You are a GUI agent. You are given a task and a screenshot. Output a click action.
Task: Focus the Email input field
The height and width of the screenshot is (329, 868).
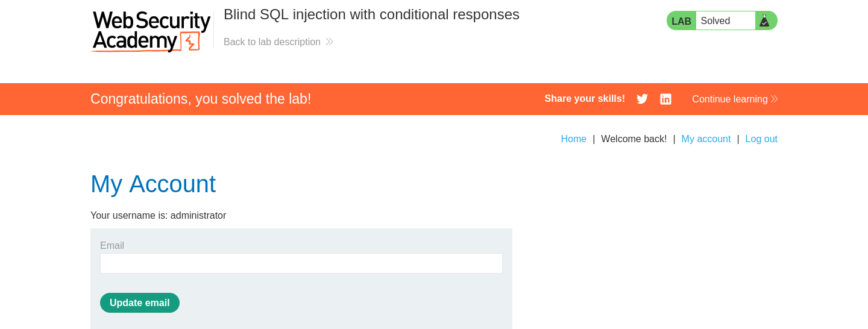coord(301,263)
